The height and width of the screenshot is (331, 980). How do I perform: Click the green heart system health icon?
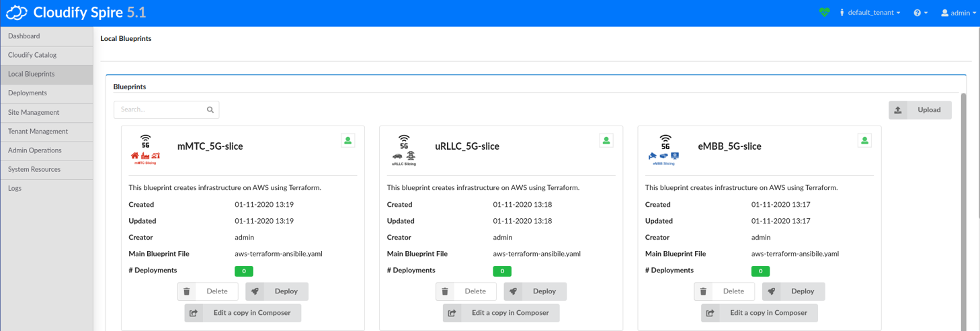(825, 13)
